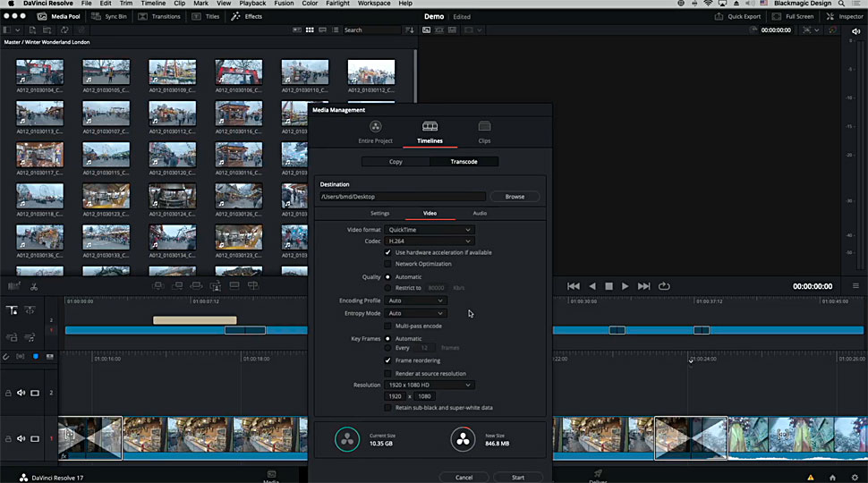Play the timeline in reverse
868x483 pixels.
[592, 286]
